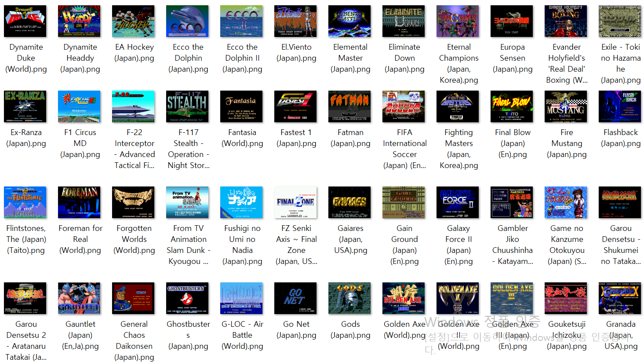The image size is (644, 362).
Task: Click the "Fantasia (World).png" file name
Action: coord(242,138)
